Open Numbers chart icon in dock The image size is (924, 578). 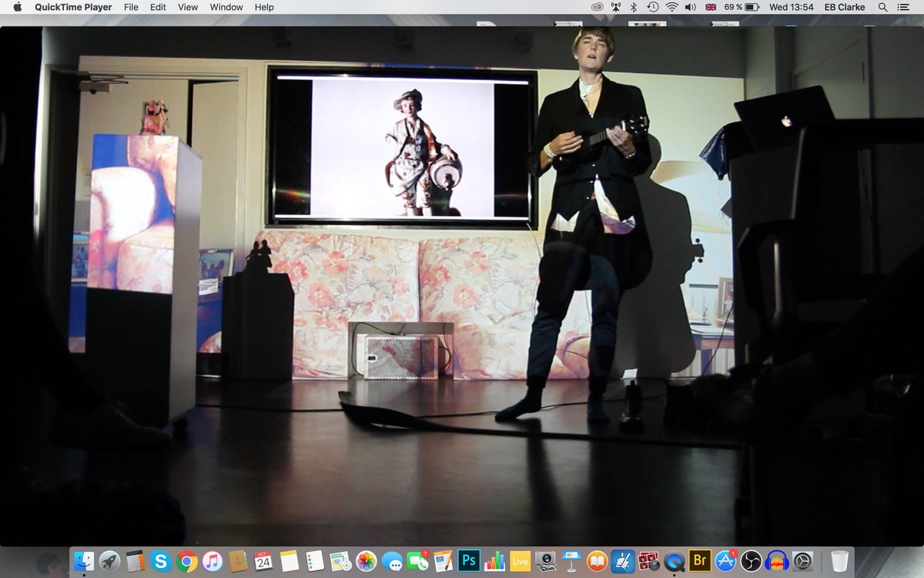[494, 561]
